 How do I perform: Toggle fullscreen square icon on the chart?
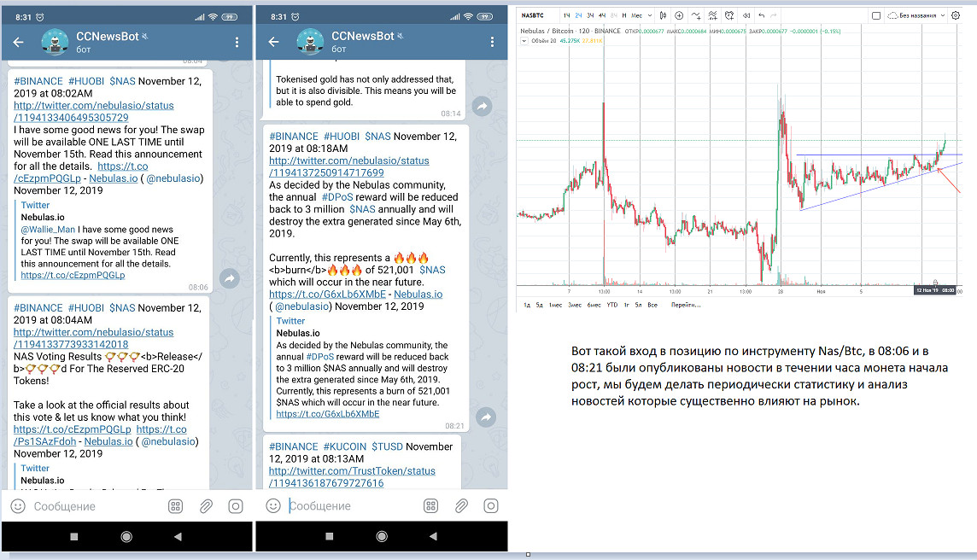click(x=876, y=15)
